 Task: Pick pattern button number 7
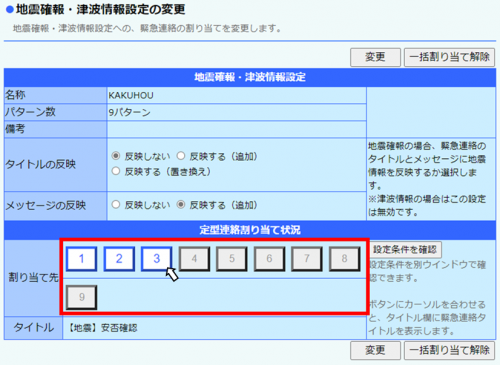coord(307,259)
